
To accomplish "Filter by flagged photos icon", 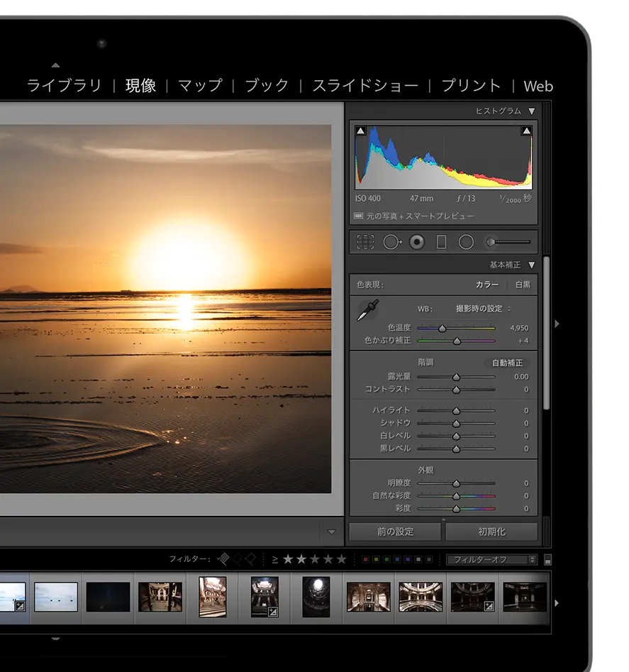I will (223, 559).
